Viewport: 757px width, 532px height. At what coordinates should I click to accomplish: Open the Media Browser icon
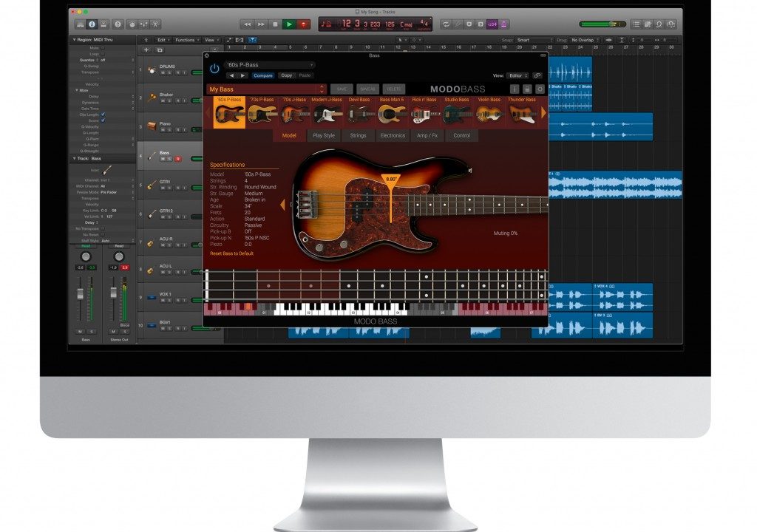pyautogui.click(x=671, y=24)
